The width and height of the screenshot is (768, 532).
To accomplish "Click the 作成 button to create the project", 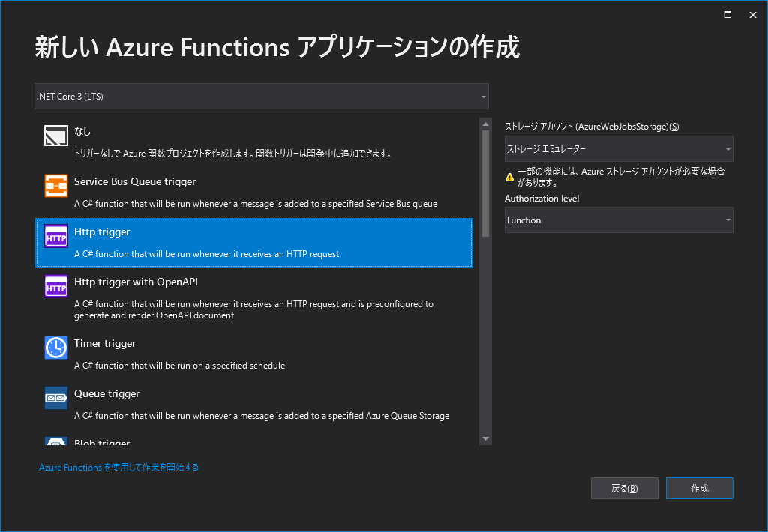I will pos(699,488).
